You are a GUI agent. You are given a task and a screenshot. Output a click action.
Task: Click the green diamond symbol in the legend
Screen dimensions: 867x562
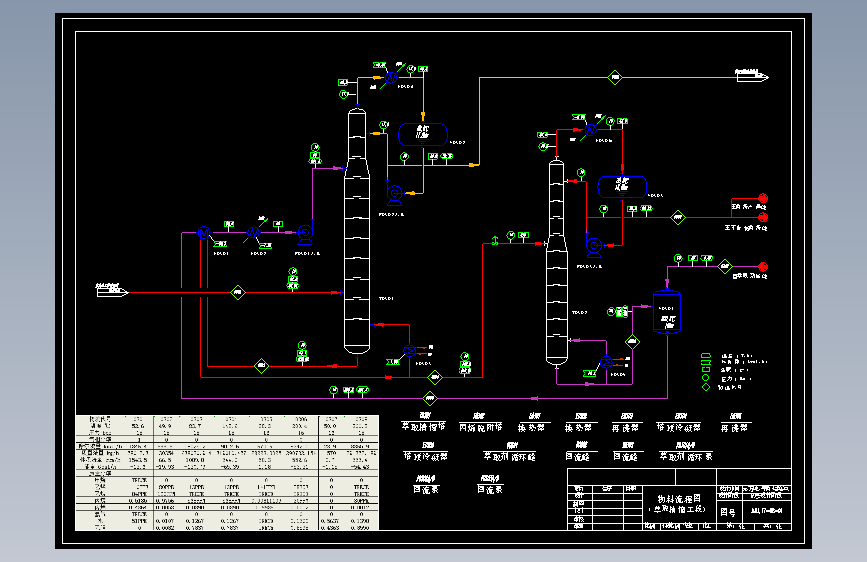(706, 387)
